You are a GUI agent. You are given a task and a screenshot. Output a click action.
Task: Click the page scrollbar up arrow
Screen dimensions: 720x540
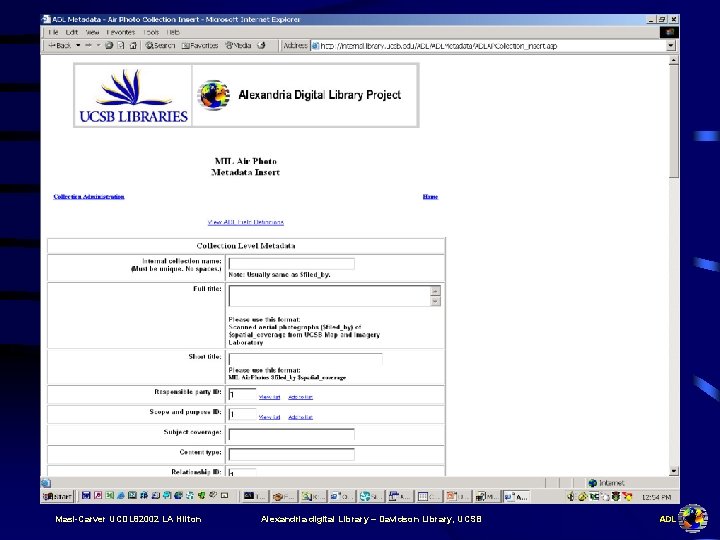[674, 60]
